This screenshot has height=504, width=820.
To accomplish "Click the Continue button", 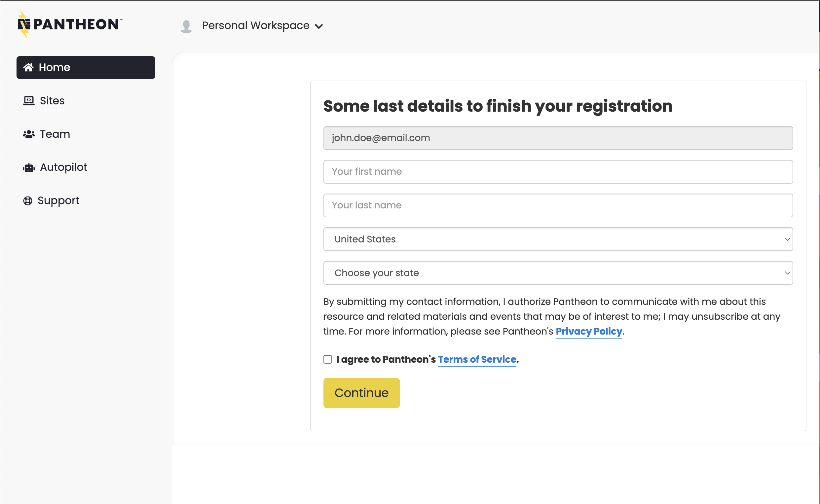I will (361, 393).
